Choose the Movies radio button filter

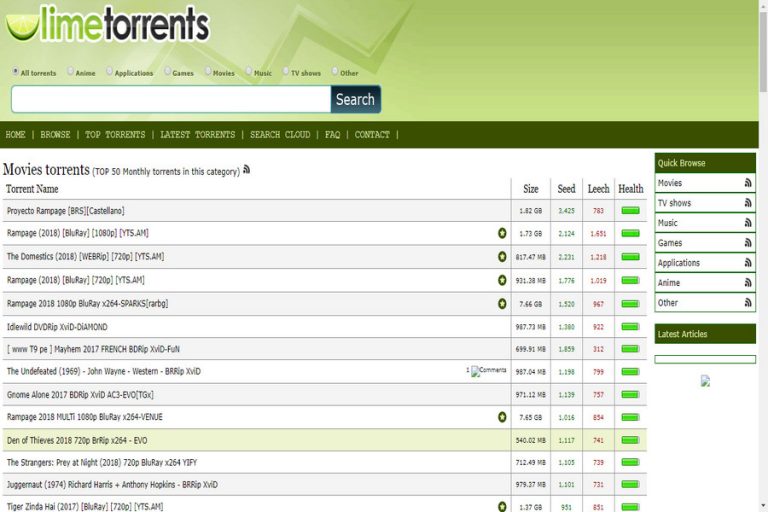[208, 72]
